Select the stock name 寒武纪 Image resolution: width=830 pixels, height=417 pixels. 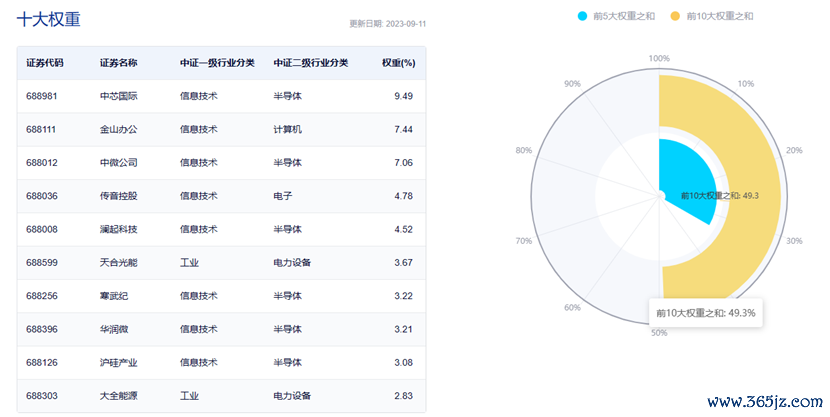[114, 296]
